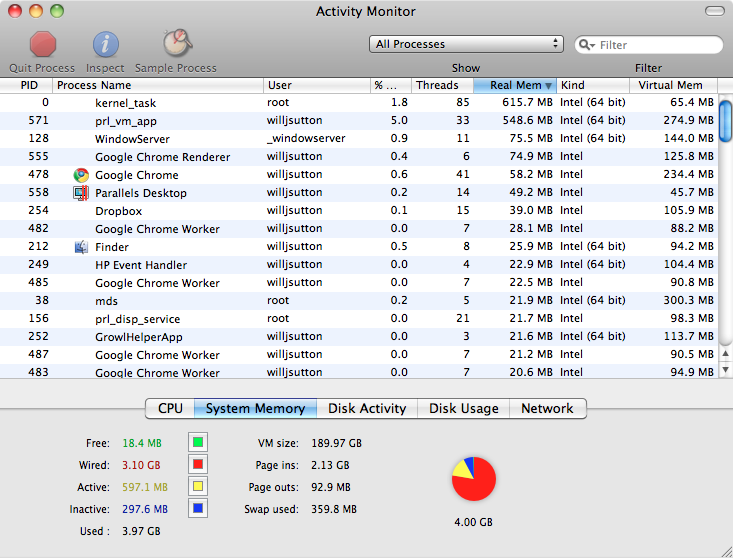This screenshot has height=558, width=733.
Task: Click the Real Mem sort arrow
Action: 548,86
